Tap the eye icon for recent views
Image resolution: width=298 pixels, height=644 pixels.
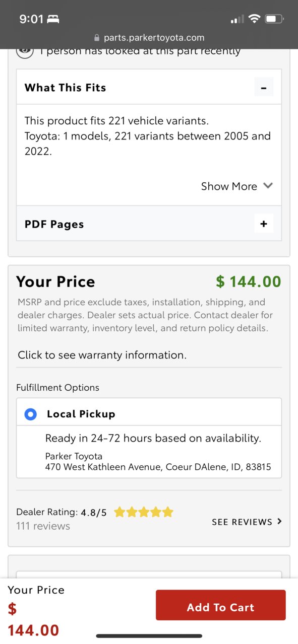[x=25, y=51]
